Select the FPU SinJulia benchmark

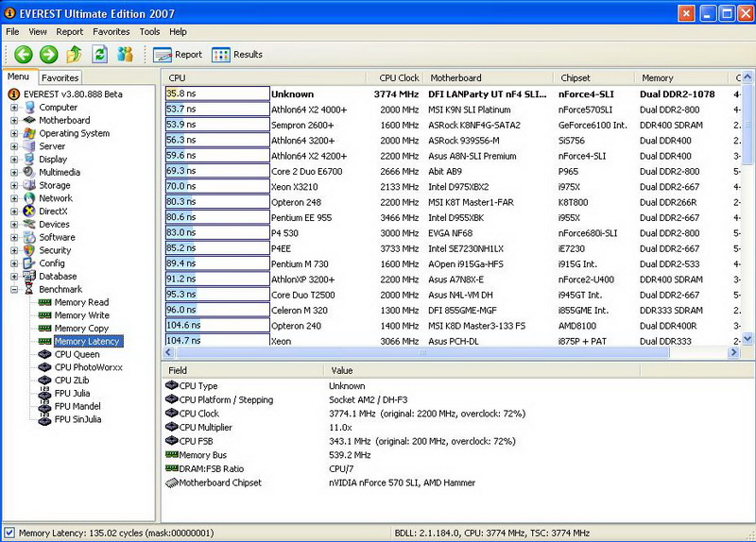77,419
